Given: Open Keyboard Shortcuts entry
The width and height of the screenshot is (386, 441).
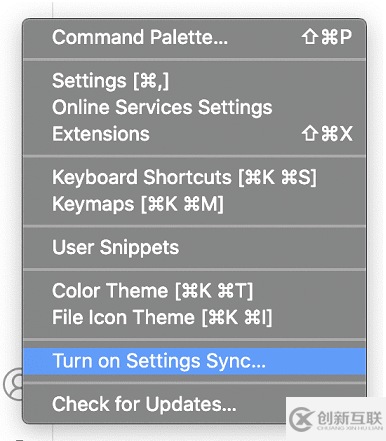Looking at the screenshot, I should 195,177.
